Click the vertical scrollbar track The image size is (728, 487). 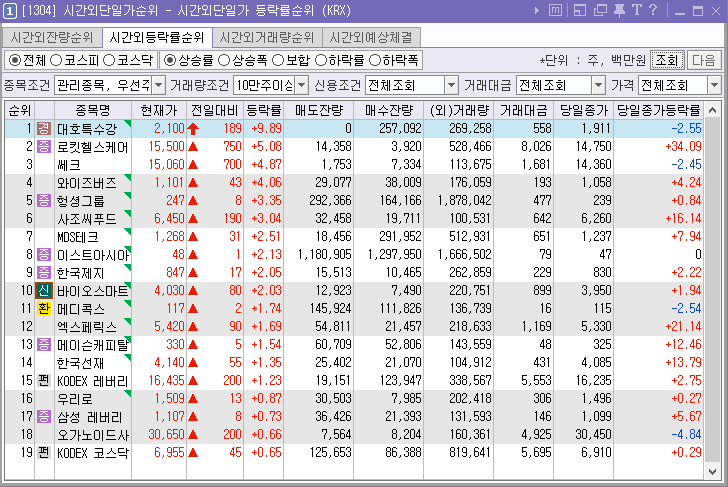(x=712, y=291)
